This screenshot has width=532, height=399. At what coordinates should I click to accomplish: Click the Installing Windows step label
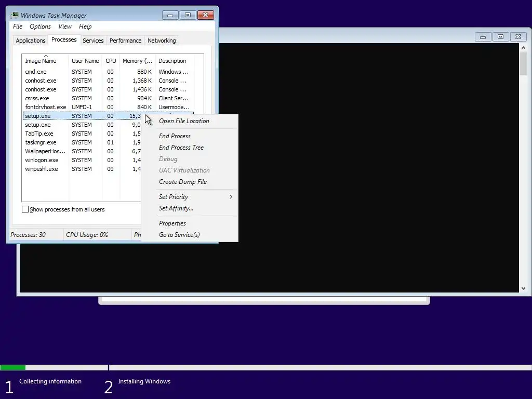144,381
